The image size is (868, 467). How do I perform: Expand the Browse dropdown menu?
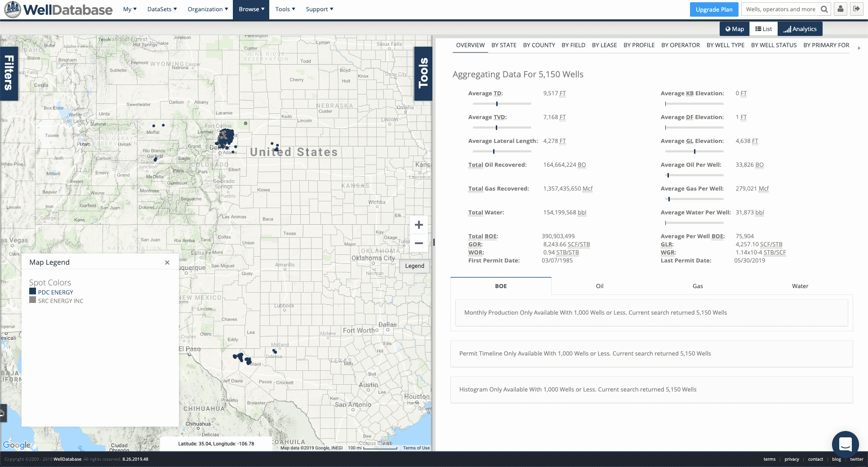251,9
